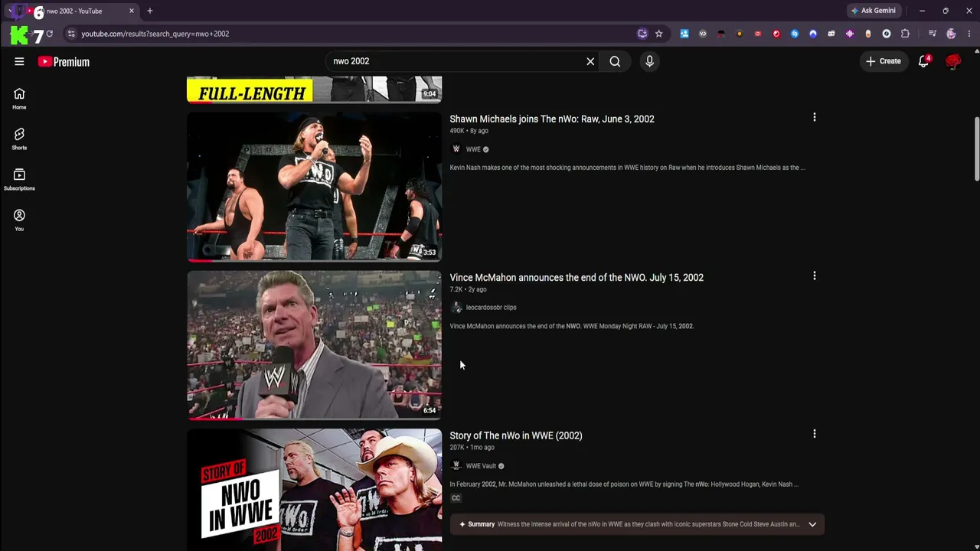This screenshot has width=980, height=551.
Task: Click the Shazam extension icon
Action: [795, 34]
